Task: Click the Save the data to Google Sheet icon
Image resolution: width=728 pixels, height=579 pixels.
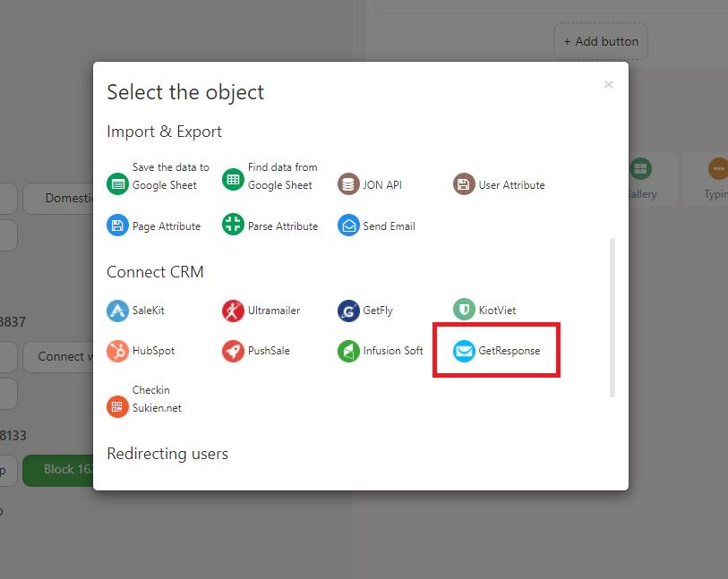Action: 117,184
